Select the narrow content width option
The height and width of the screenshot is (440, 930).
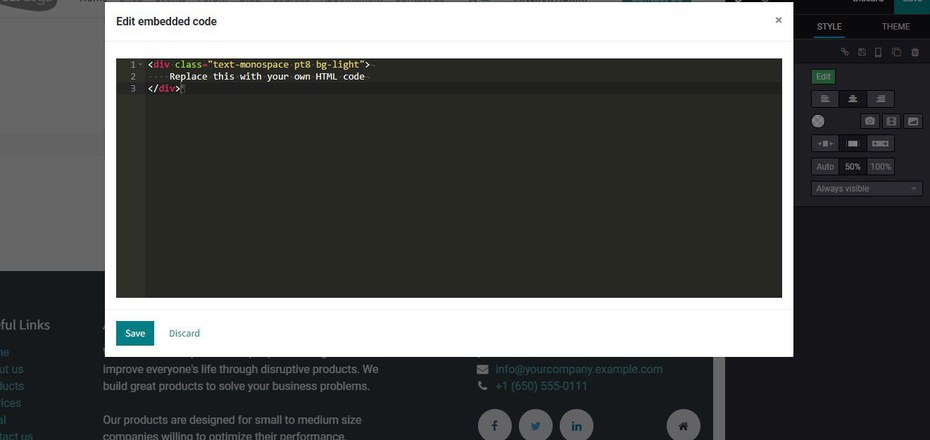tap(825, 144)
